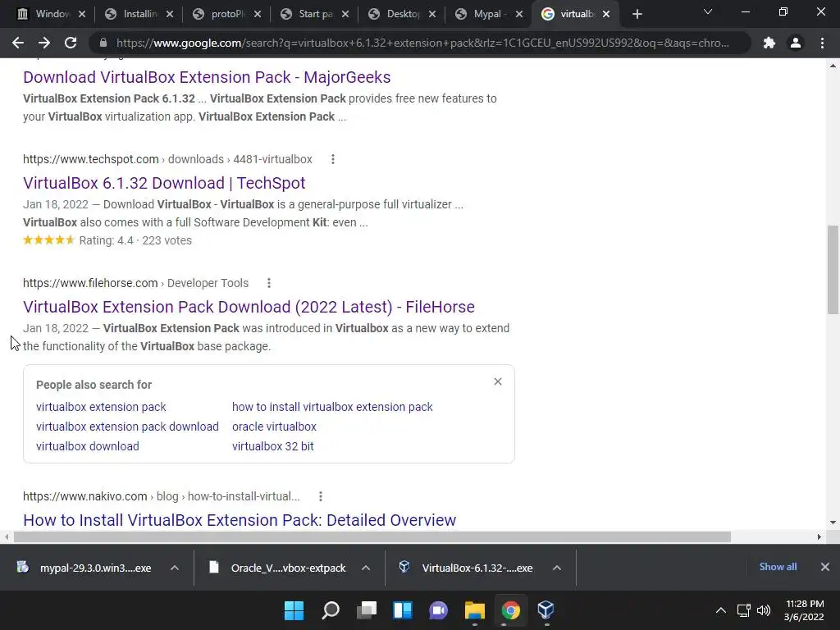840x630 pixels.
Task: Open the Chrome profile avatar
Action: tap(796, 43)
